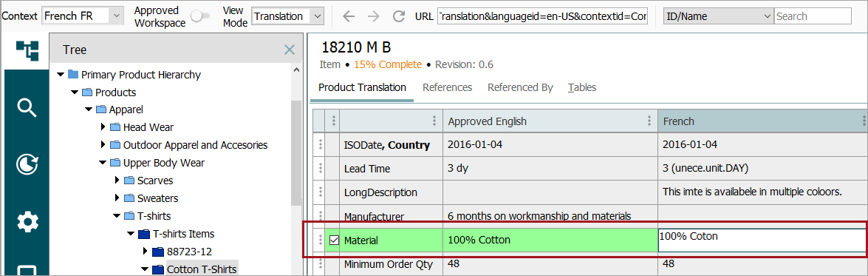Collapse the Products folder node
This screenshot has height=276, width=868.
click(x=74, y=92)
